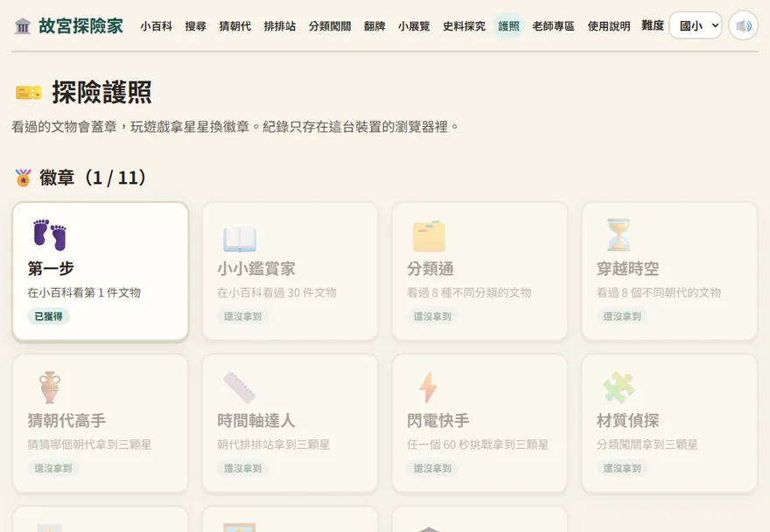
Task: Go to 史料探究 page
Action: point(464,26)
